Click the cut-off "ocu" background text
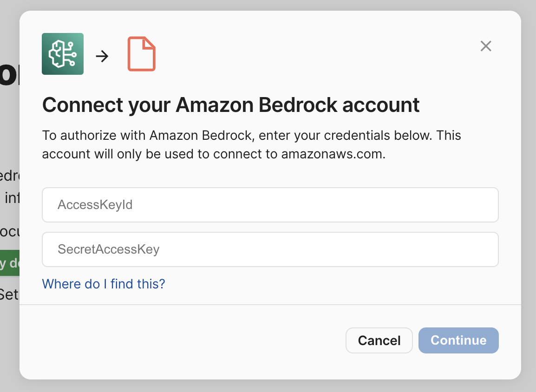The width and height of the screenshot is (536, 392). click(x=9, y=231)
